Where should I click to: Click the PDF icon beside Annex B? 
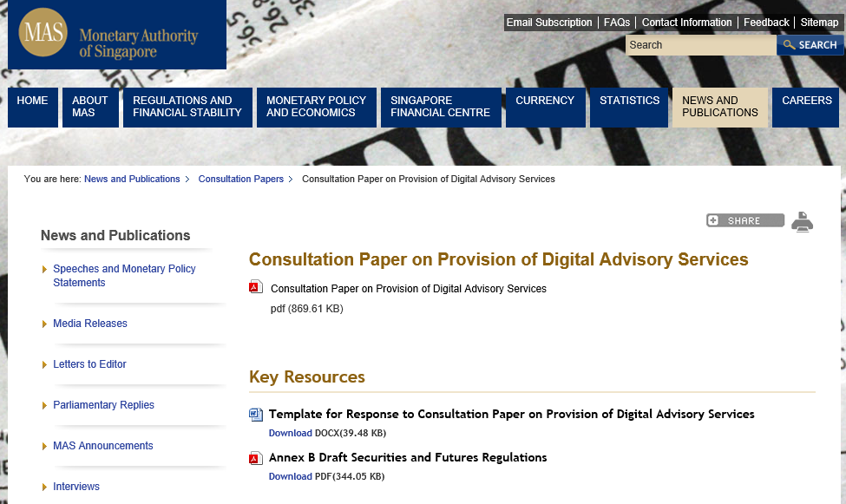pyautogui.click(x=256, y=458)
